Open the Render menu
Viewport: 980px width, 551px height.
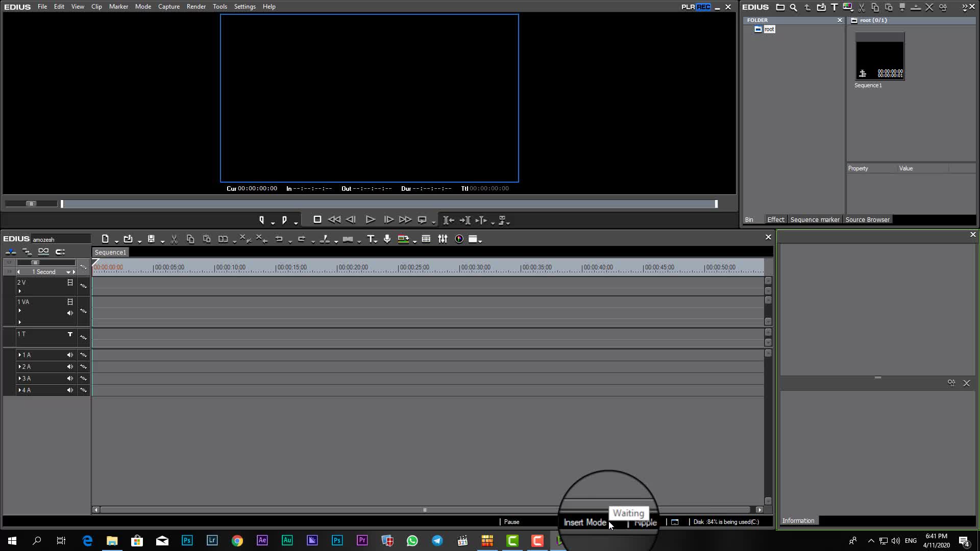196,7
